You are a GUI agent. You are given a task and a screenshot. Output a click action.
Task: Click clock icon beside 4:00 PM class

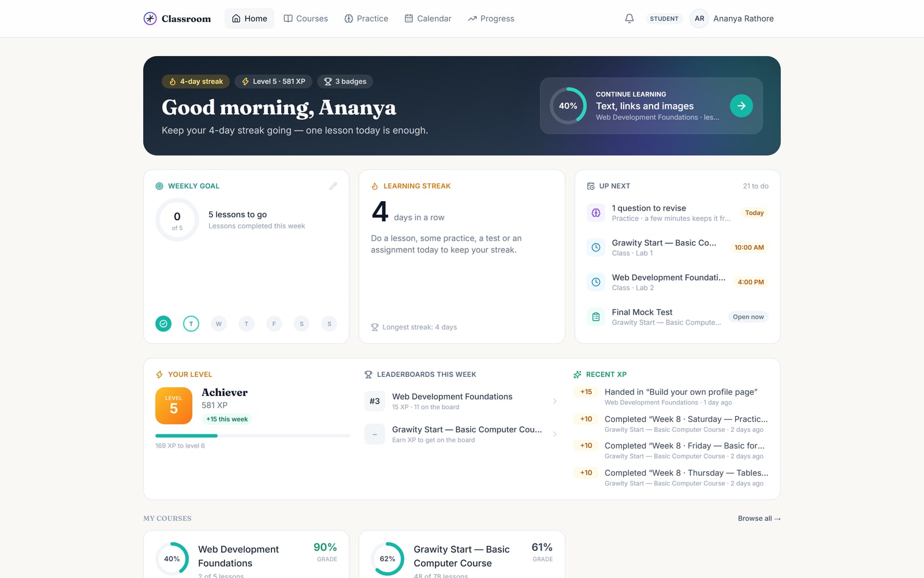coord(596,282)
